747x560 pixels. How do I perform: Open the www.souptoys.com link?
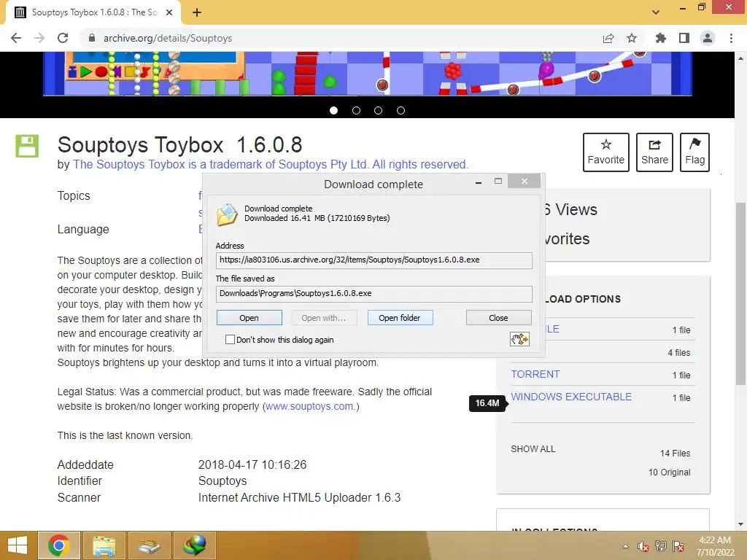pyautogui.click(x=309, y=406)
